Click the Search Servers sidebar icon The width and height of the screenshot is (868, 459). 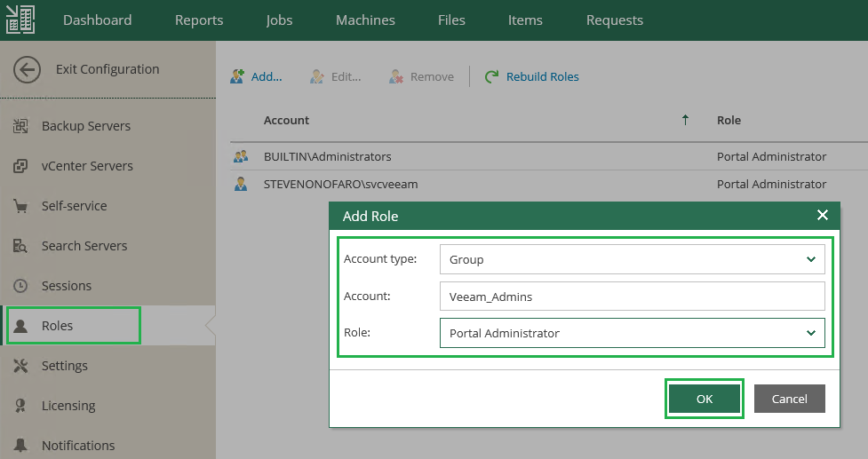click(20, 246)
